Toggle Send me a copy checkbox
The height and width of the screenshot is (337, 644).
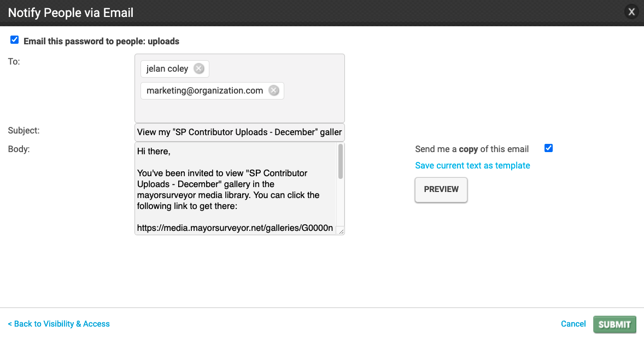point(548,148)
